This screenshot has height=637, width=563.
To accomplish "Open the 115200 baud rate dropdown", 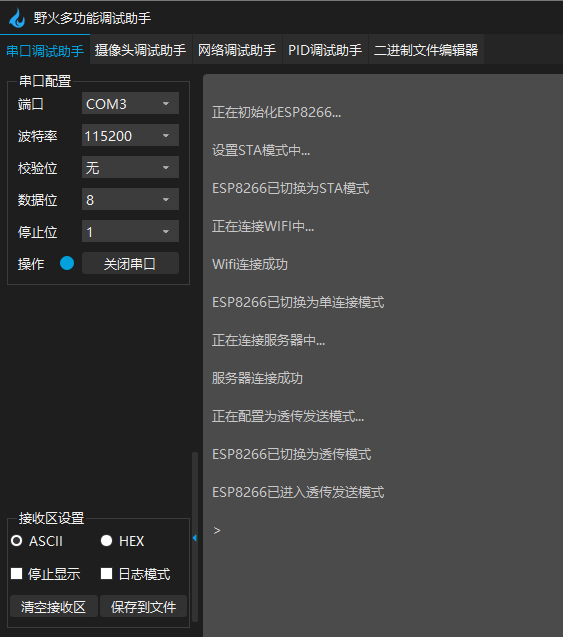I will 130,135.
